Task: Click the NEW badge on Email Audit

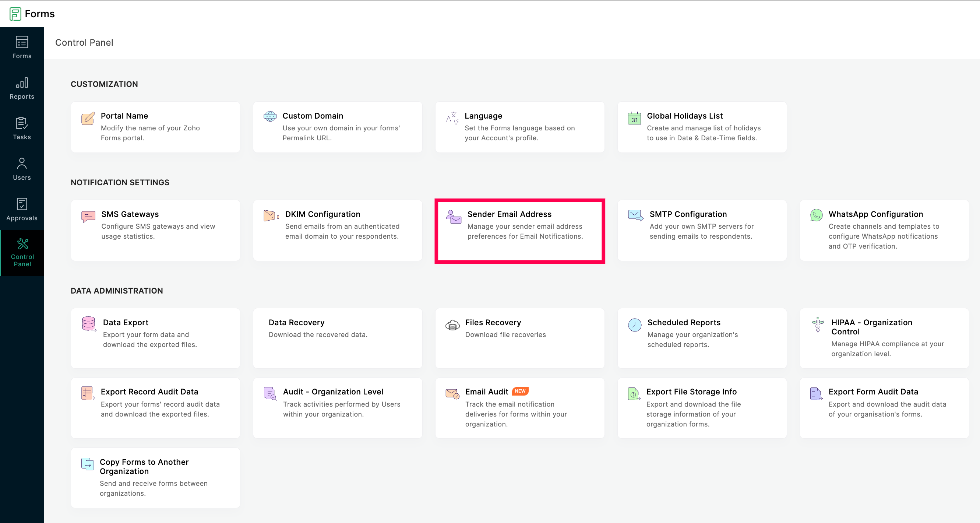Action: [x=520, y=391]
